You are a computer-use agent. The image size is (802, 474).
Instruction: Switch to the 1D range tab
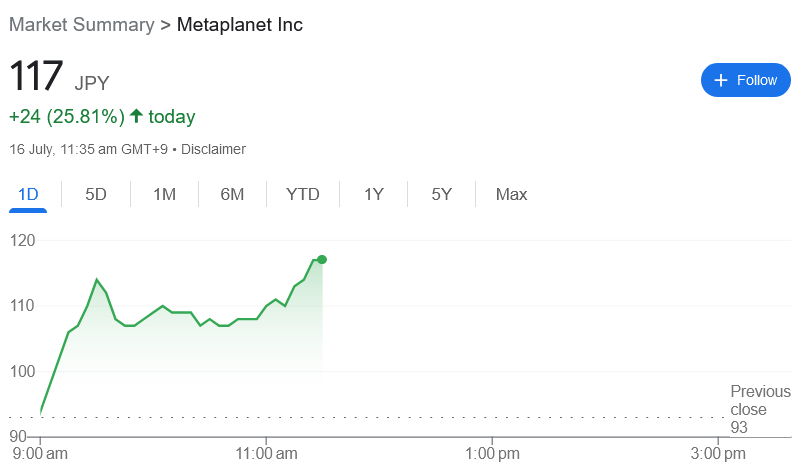tap(28, 194)
